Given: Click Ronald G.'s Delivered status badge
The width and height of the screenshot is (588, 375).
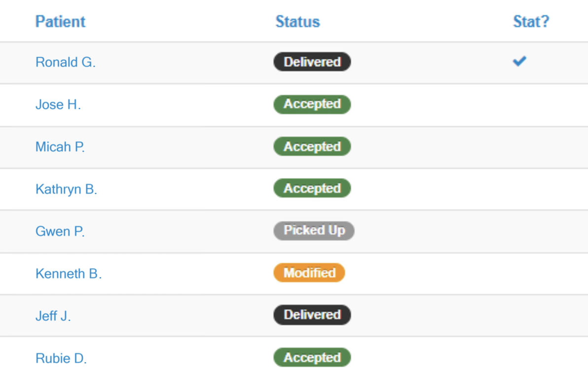Looking at the screenshot, I should (x=312, y=62).
